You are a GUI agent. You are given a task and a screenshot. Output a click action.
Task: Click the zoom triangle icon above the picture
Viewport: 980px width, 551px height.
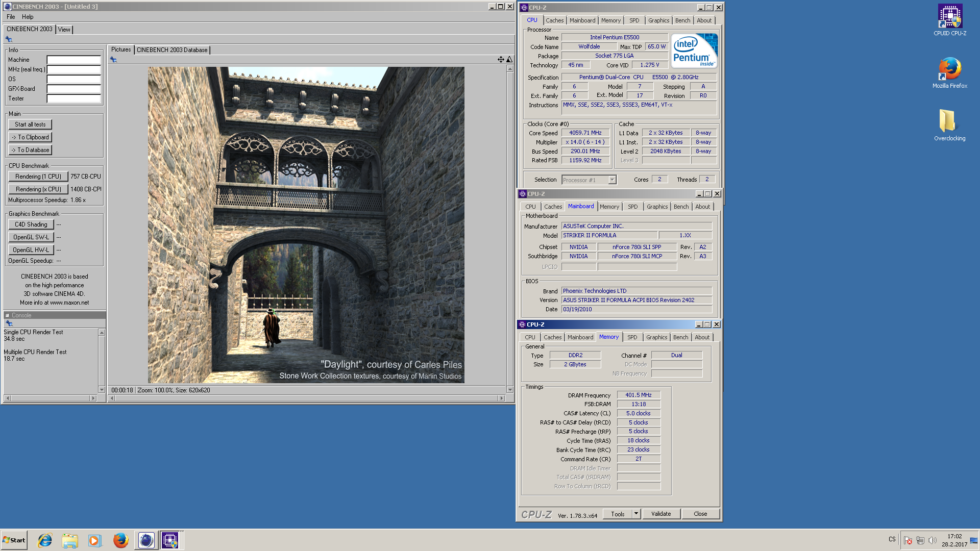point(509,60)
